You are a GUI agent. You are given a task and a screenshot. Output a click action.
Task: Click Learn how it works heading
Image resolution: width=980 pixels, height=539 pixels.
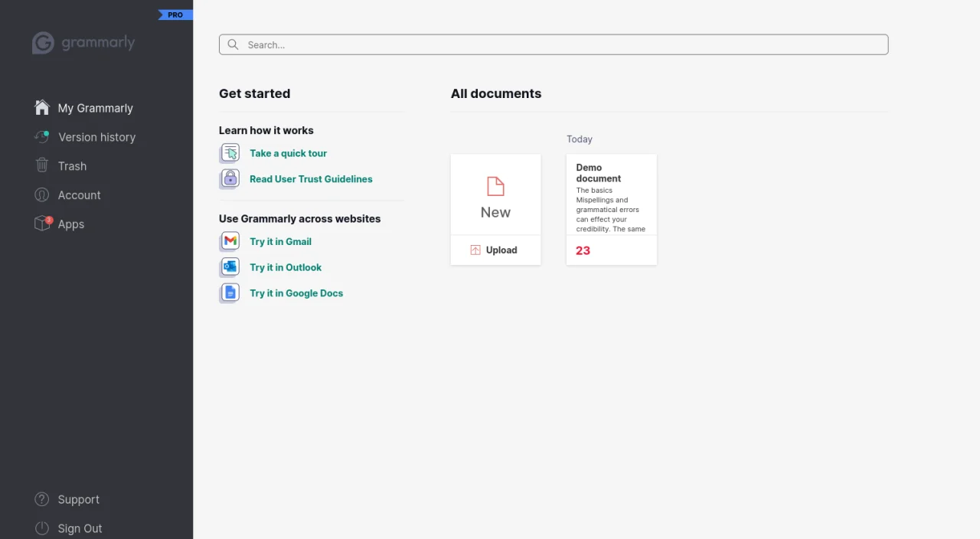pos(266,130)
